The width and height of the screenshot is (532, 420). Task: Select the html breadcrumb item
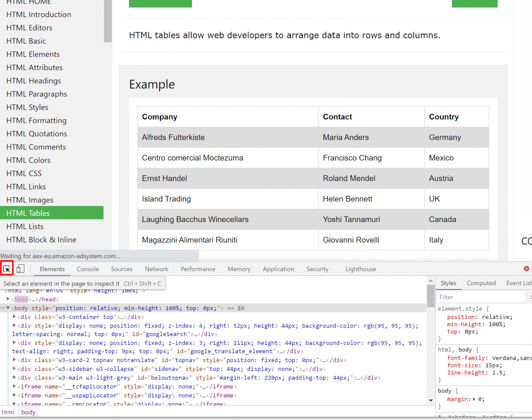click(8, 412)
